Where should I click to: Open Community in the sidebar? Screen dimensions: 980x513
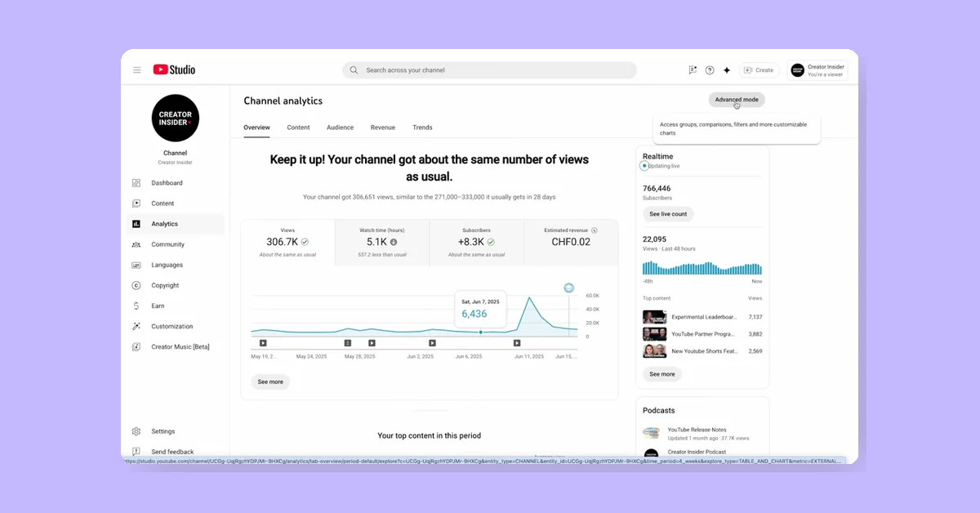(x=175, y=244)
